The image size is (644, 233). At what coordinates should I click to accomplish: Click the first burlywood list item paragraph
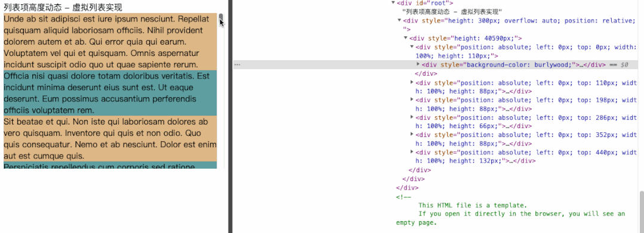pyautogui.click(x=110, y=42)
